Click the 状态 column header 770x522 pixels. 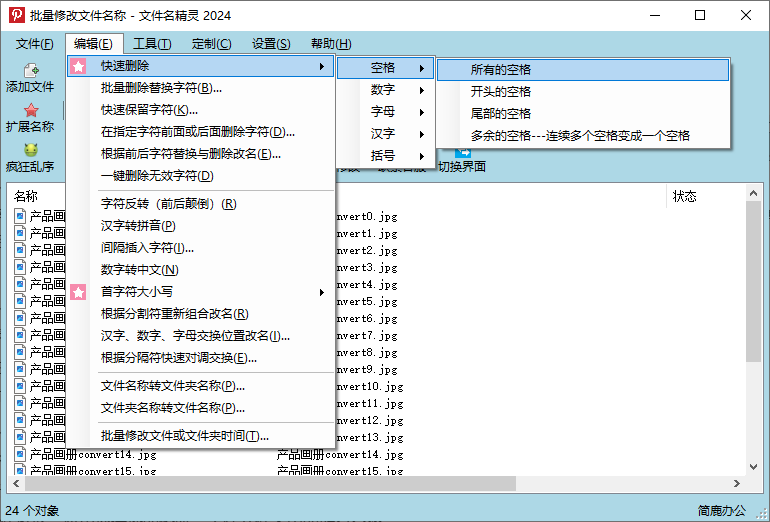pyautogui.click(x=685, y=196)
